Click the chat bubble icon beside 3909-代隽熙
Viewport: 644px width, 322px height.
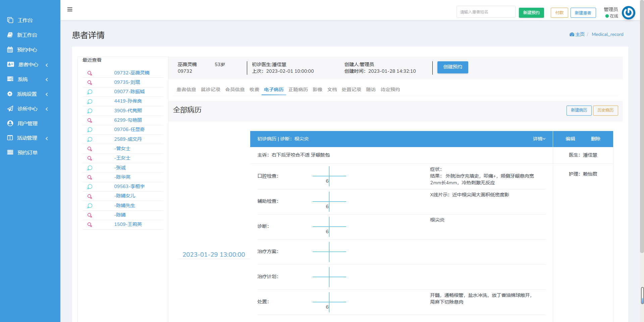[90, 111]
